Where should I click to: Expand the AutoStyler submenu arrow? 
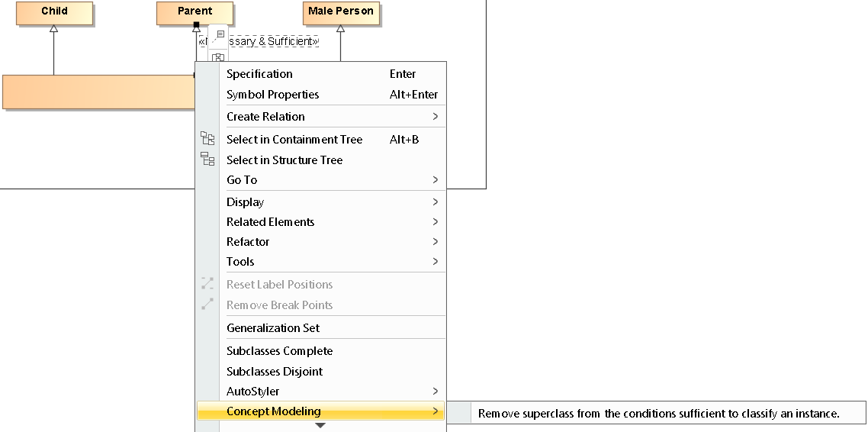pyautogui.click(x=435, y=392)
